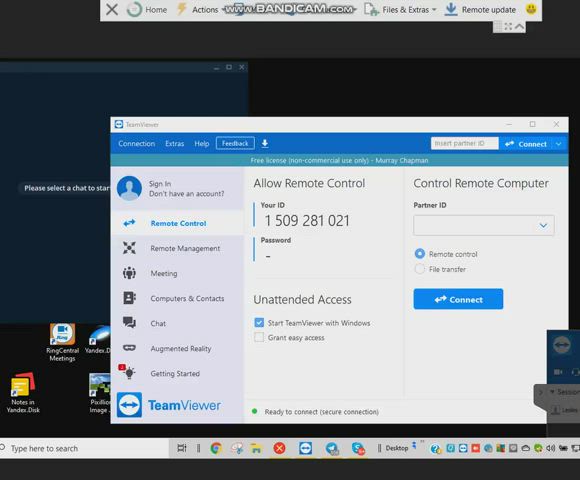Enable the Grant easy access checkbox
The image size is (580, 480).
pos(259,337)
